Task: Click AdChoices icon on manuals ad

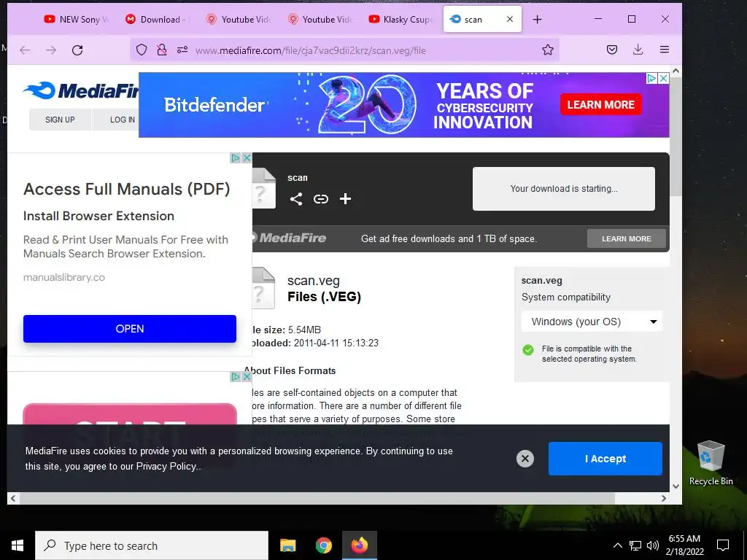Action: click(x=236, y=158)
